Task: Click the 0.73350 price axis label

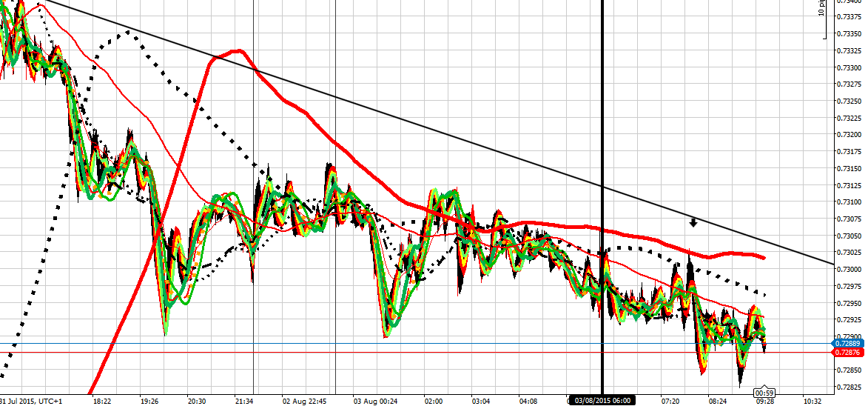Action: pyautogui.click(x=848, y=34)
